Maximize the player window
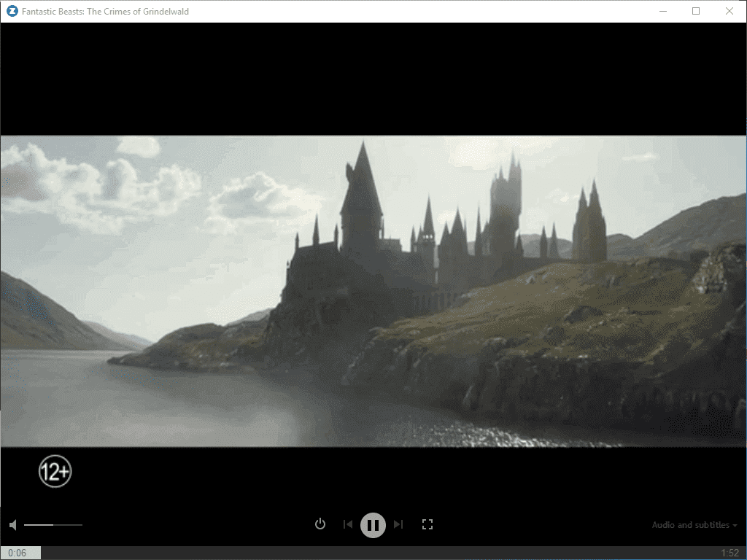This screenshot has height=560, width=747. click(x=696, y=11)
